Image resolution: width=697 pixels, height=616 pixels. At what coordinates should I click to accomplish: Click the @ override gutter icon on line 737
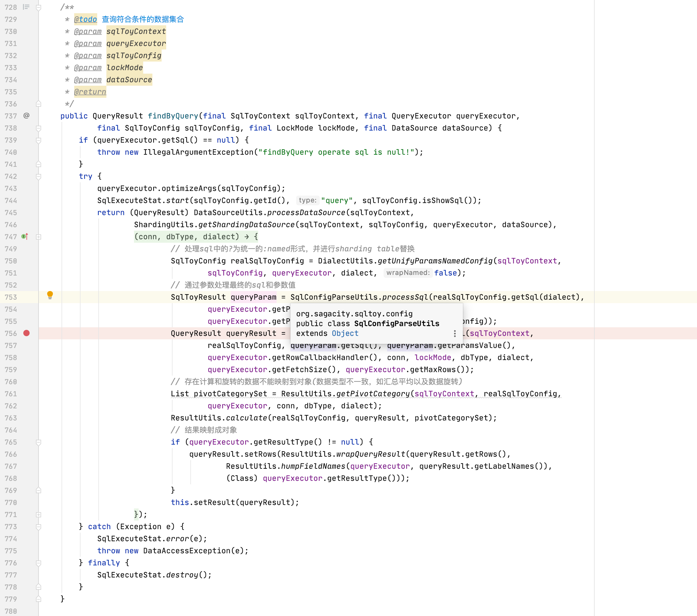click(26, 116)
